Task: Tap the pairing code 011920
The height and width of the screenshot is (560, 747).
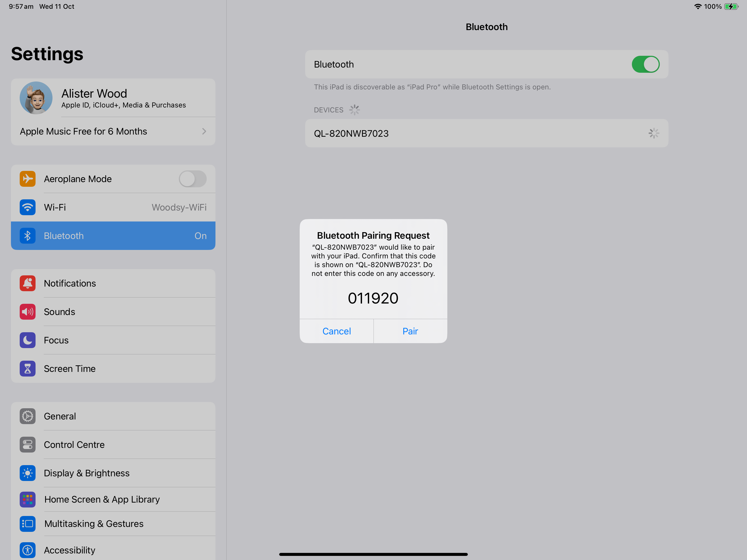Action: (x=373, y=298)
